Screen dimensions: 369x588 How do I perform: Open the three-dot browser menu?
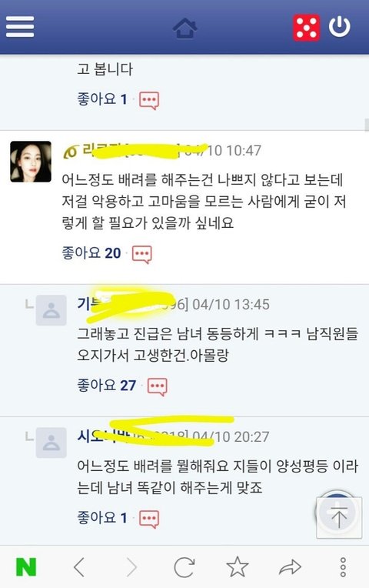tap(343, 566)
